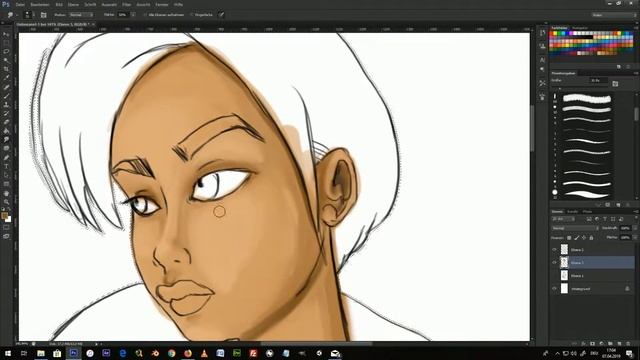Switch to the Kanäle tab

tap(573, 211)
